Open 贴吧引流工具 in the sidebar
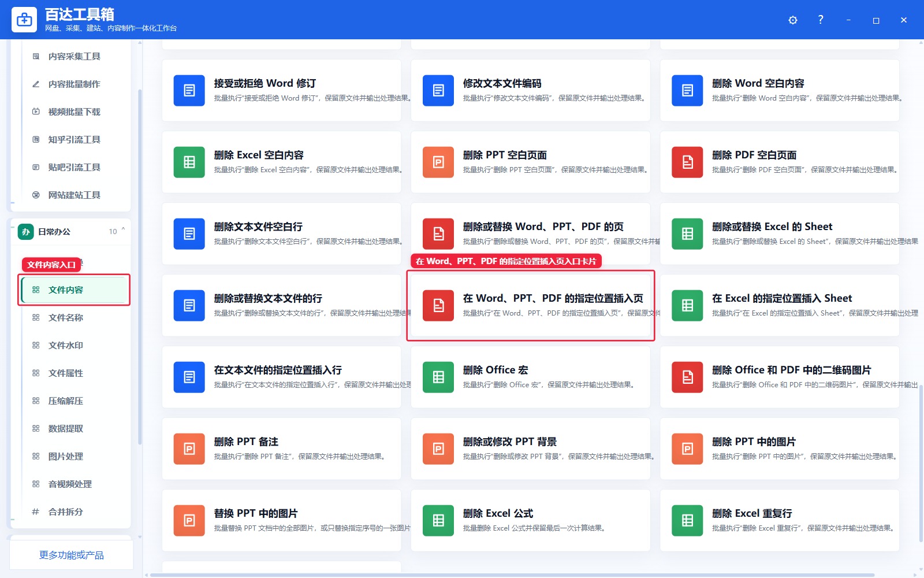Viewport: 924px width, 578px height. (74, 167)
